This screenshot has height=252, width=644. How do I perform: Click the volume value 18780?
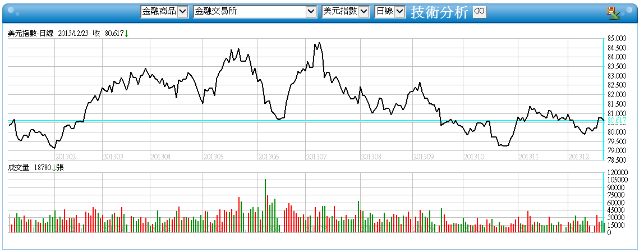pos(43,167)
